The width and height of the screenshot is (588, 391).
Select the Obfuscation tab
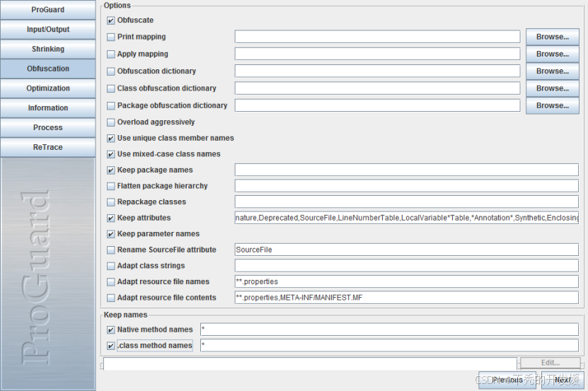(x=47, y=69)
